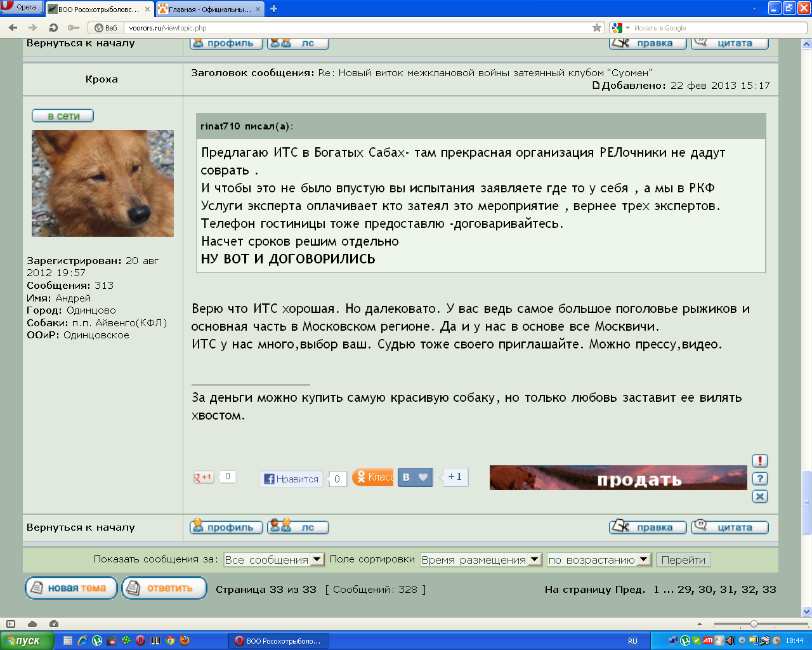
Task: Open the Все сообщения dropdown
Action: [x=273, y=560]
